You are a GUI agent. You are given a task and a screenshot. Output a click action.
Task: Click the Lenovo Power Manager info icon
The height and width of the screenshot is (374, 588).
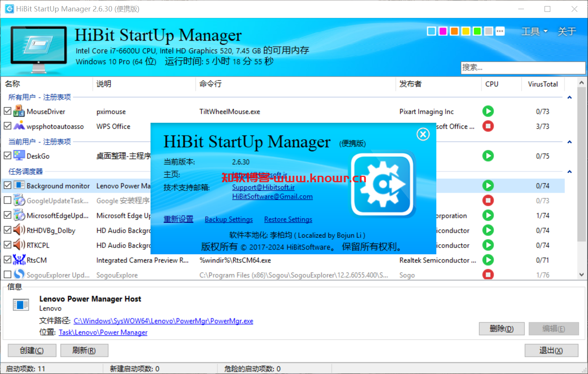click(x=21, y=305)
